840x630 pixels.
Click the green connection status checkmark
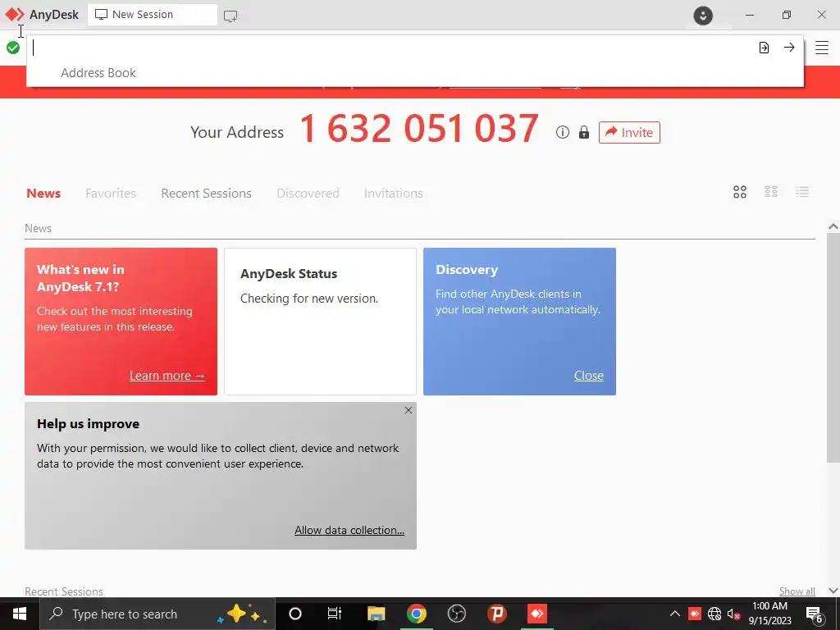point(13,48)
